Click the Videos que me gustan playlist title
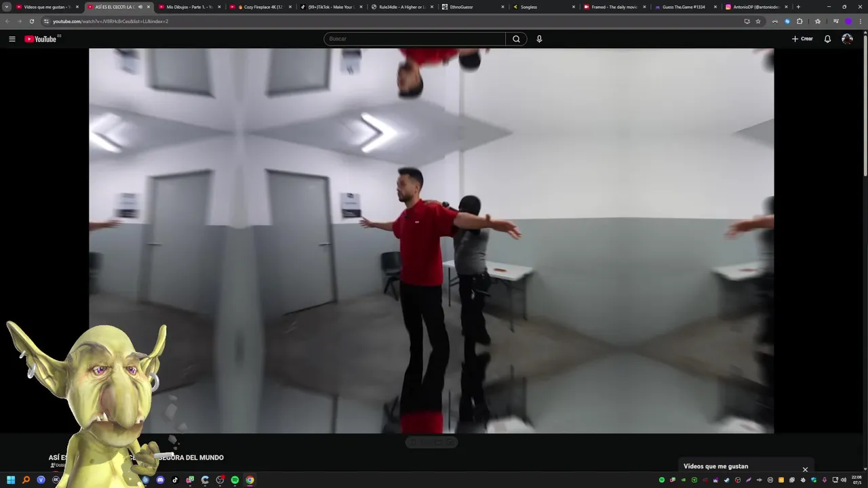868x488 pixels. click(715, 466)
